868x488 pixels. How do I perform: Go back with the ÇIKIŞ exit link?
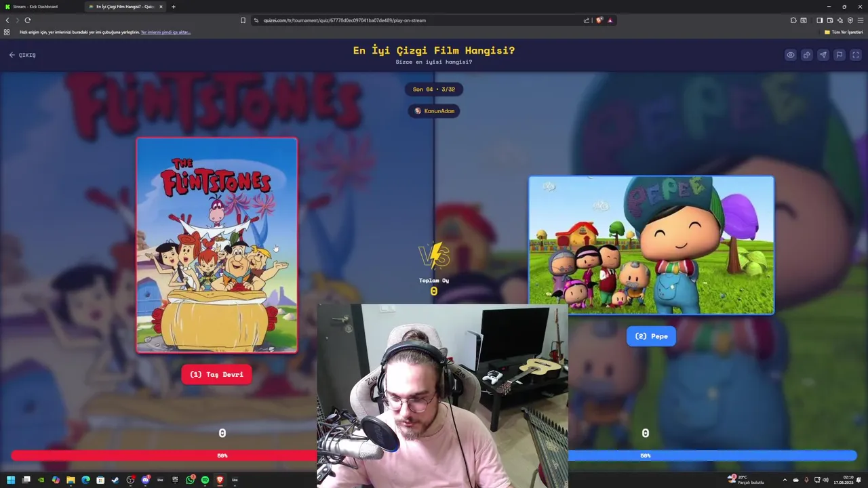[22, 55]
